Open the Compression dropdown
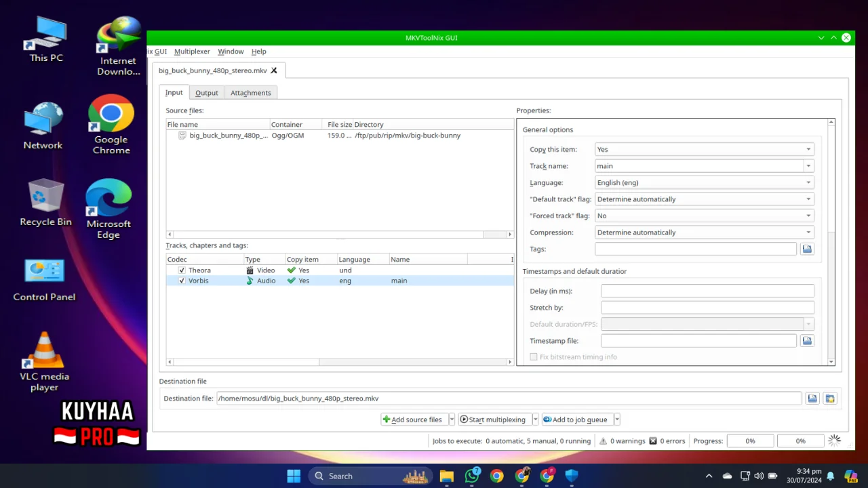The image size is (868, 488). pos(704,232)
